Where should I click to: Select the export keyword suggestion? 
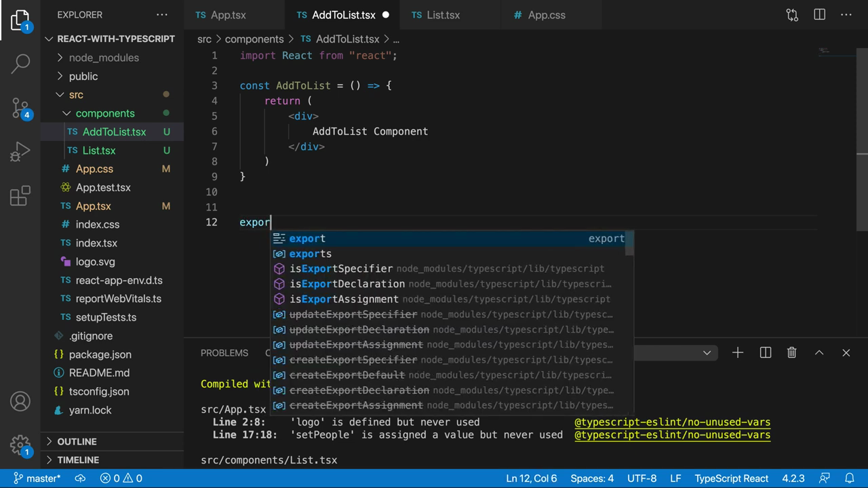click(452, 239)
